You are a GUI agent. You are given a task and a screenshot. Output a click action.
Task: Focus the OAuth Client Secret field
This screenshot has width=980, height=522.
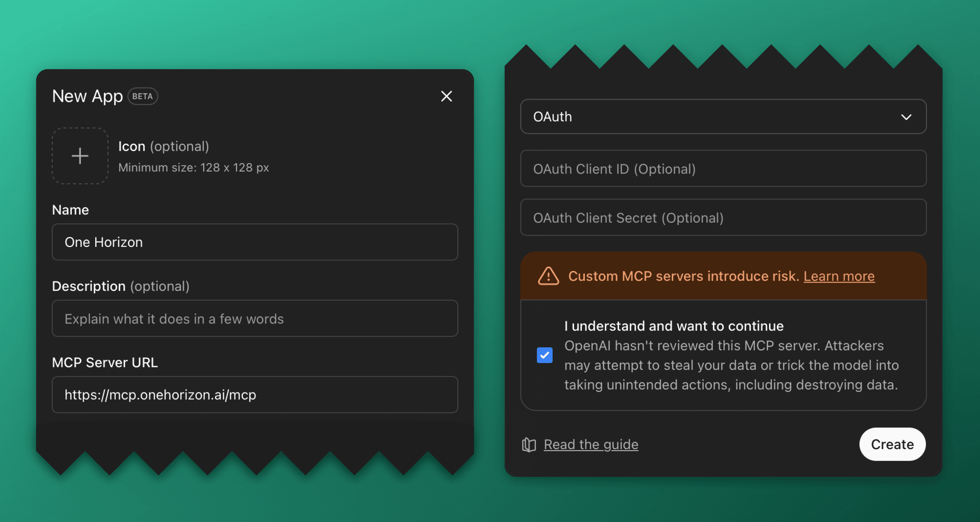[x=723, y=217]
